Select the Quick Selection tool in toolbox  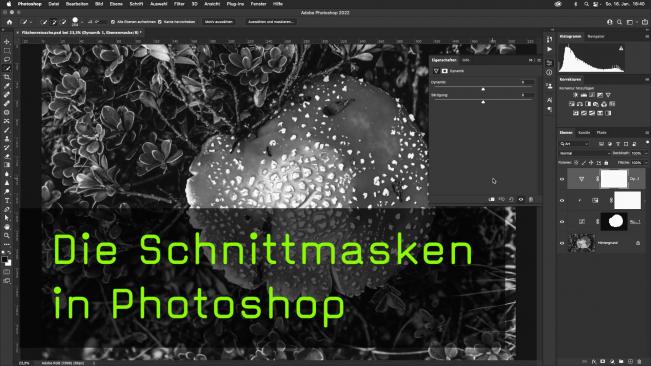click(7, 68)
